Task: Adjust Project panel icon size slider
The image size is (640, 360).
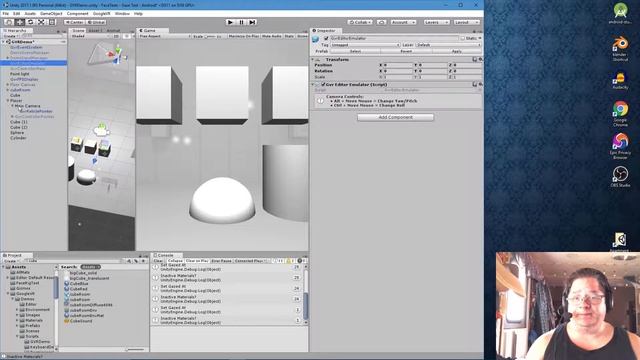Action: 135,349
